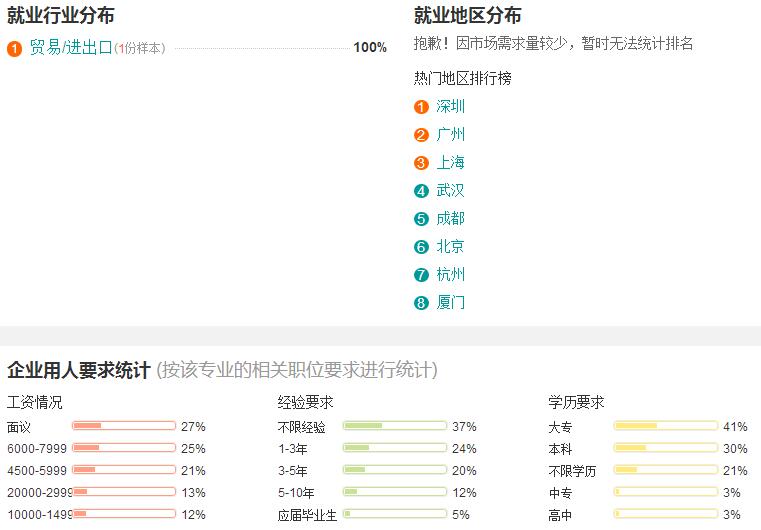761x530 pixels.
Task: Open the 成都 city link
Action: pyautogui.click(x=450, y=219)
